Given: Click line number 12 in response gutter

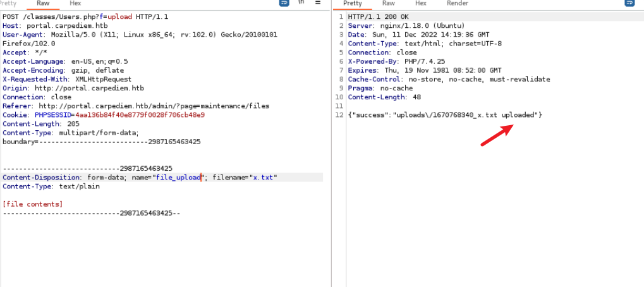Looking at the screenshot, I should click(339, 115).
